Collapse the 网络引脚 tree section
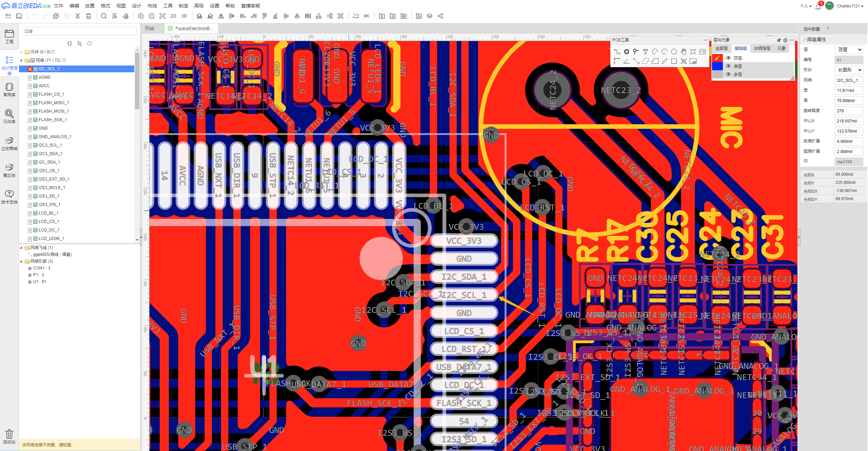 click(x=21, y=261)
